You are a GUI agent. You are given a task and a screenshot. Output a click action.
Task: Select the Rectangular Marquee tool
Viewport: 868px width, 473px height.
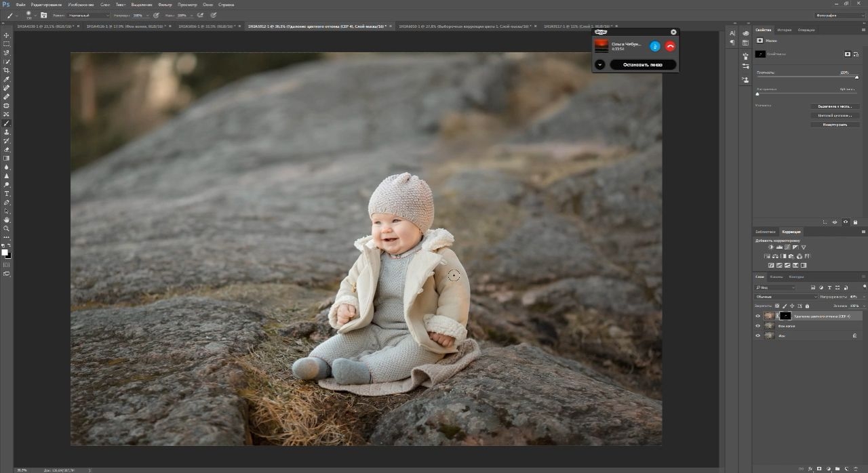[7, 44]
